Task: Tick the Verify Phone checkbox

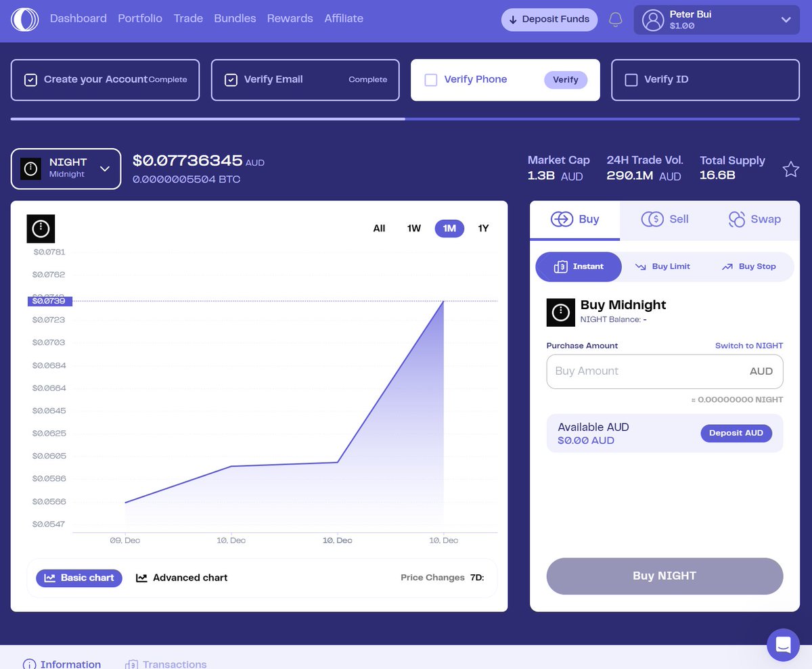Action: 431,80
